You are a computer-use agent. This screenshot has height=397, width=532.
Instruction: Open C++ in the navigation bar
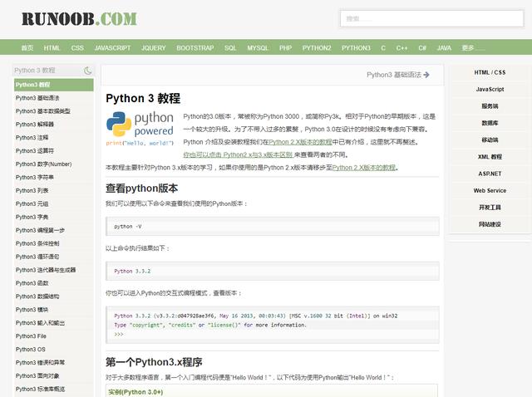click(x=401, y=48)
